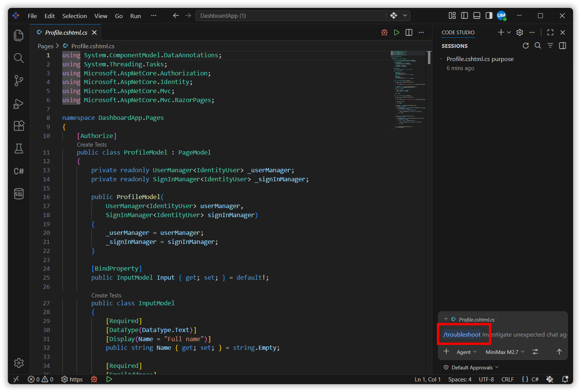The image size is (581, 392).
Task: Open the Extensions view
Action: (18, 126)
